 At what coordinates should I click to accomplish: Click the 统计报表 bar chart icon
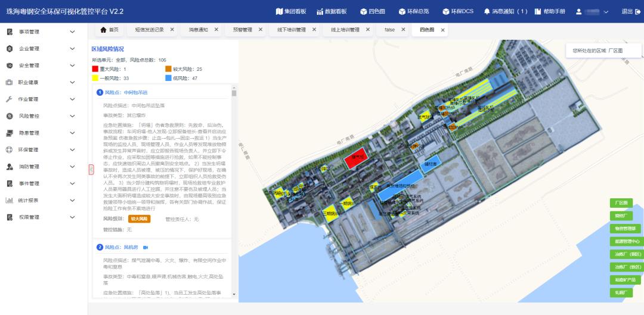pos(9,200)
